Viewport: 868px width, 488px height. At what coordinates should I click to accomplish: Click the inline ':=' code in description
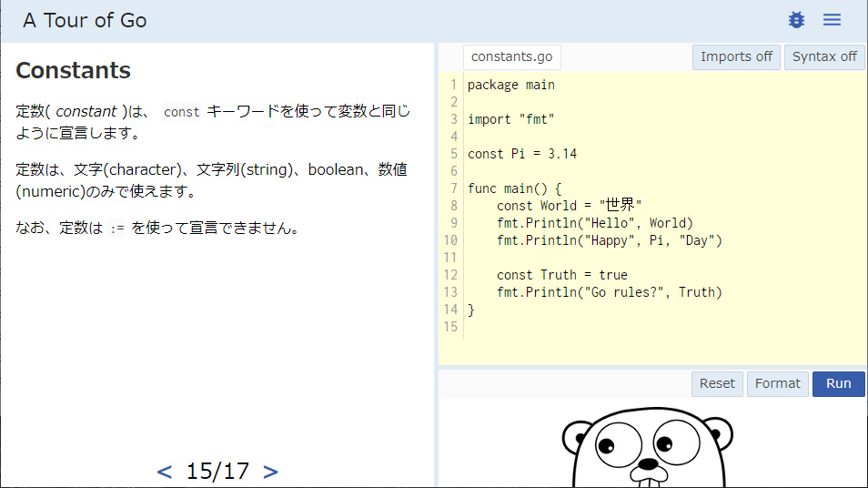[x=117, y=229]
